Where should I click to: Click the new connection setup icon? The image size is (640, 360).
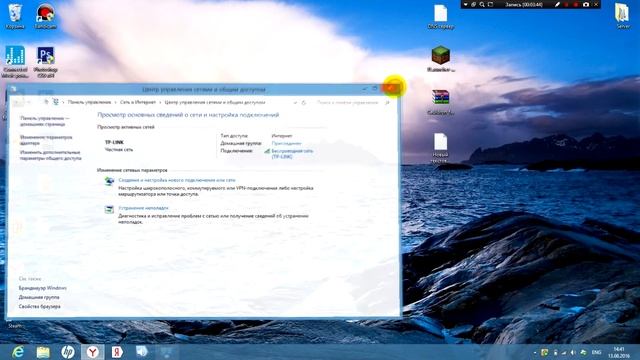109,181
